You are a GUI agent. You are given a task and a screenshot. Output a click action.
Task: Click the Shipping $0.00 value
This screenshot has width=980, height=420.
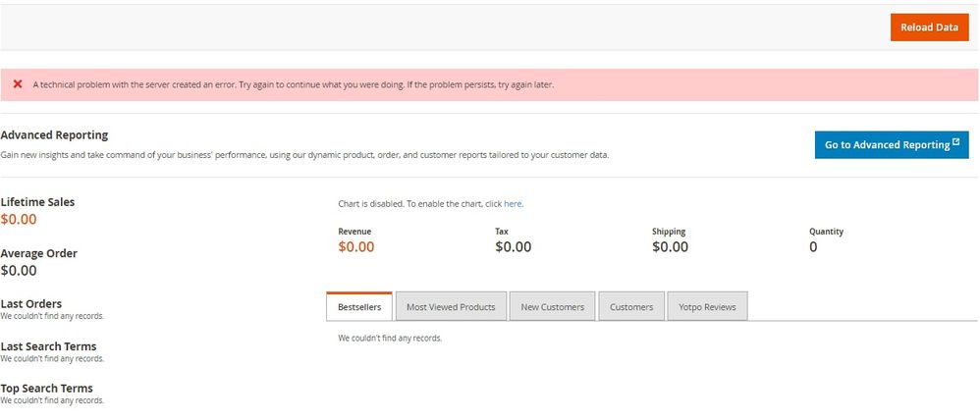670,247
